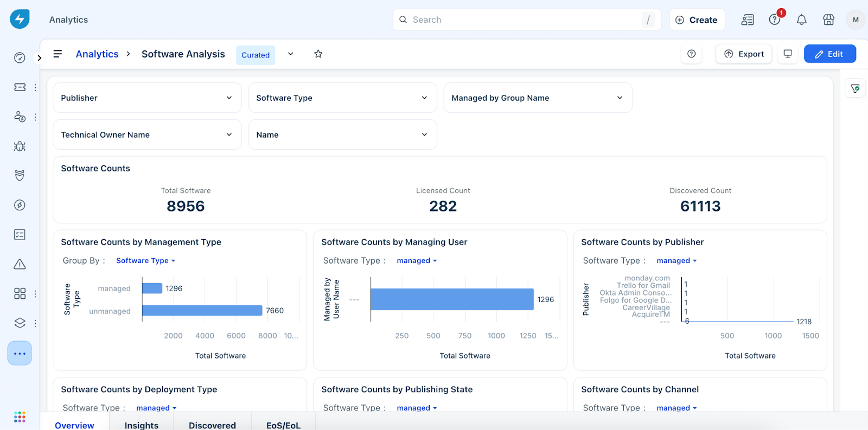Open the Assets layers sidebar icon
Screen dimensions: 868x430
[x=20, y=323]
